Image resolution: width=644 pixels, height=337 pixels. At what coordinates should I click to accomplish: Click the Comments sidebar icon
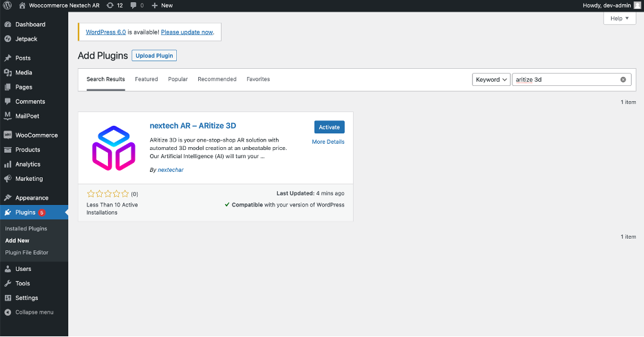click(x=8, y=101)
